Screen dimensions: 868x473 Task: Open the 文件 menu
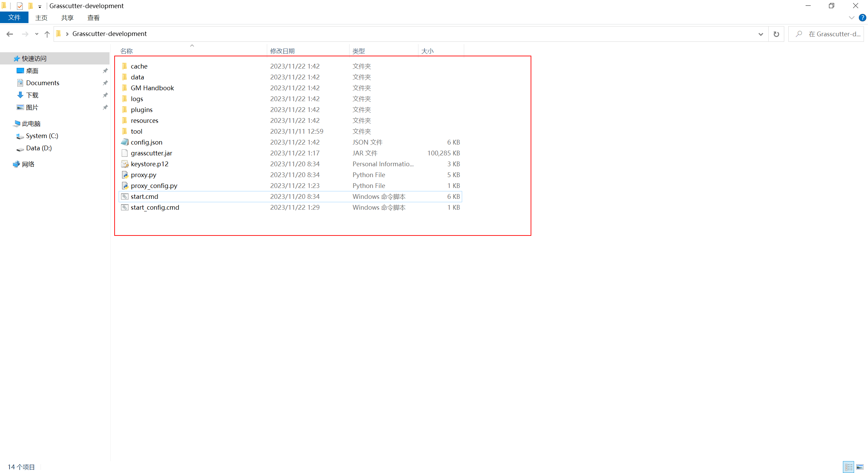coord(14,17)
